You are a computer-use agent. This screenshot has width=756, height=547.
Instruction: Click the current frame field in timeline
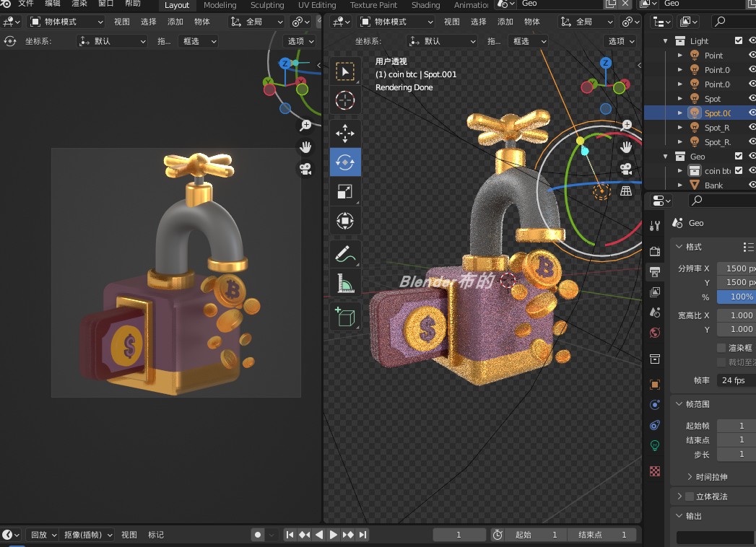(459, 535)
